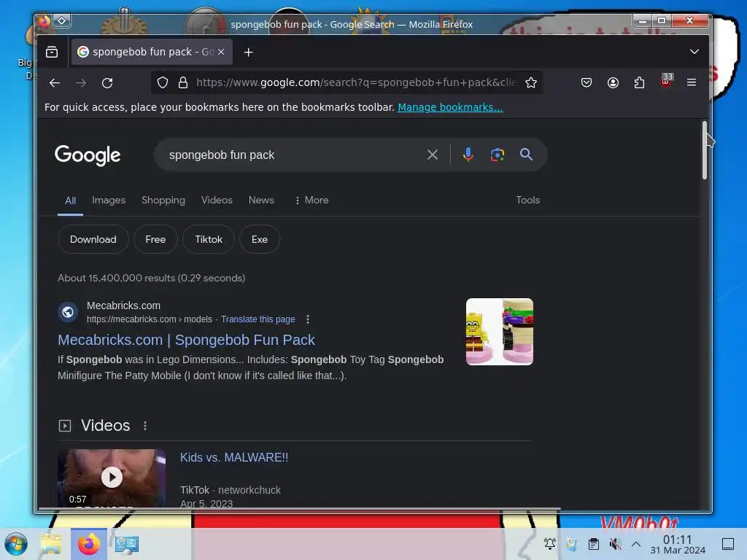
Task: Open Mecabricks.com Spongebob Fun Pack result
Action: [186, 340]
